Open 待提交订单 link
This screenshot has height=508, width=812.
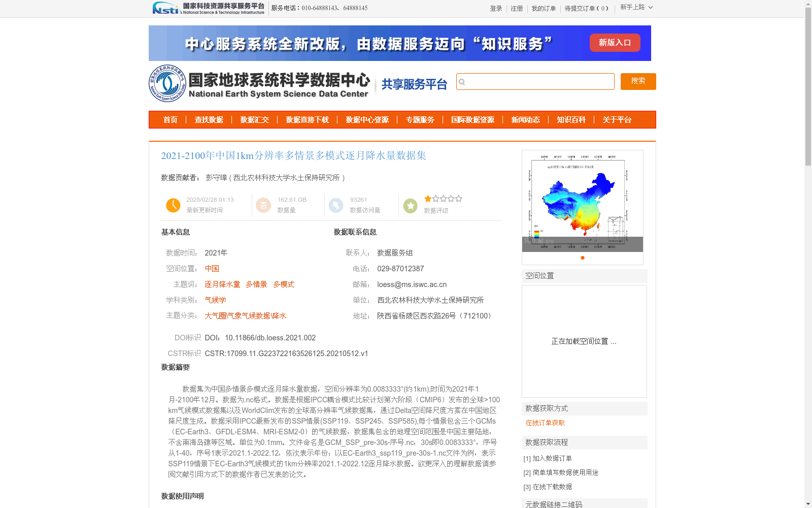coord(587,9)
